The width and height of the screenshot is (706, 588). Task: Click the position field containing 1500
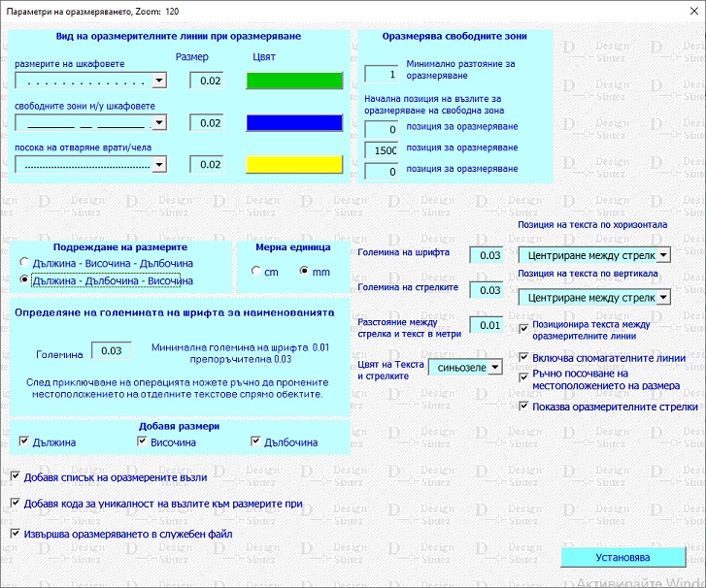(382, 150)
